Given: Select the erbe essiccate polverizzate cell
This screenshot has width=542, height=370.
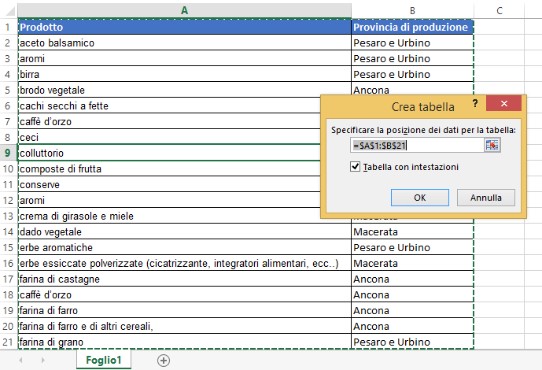Looking at the screenshot, I should pos(185,263).
